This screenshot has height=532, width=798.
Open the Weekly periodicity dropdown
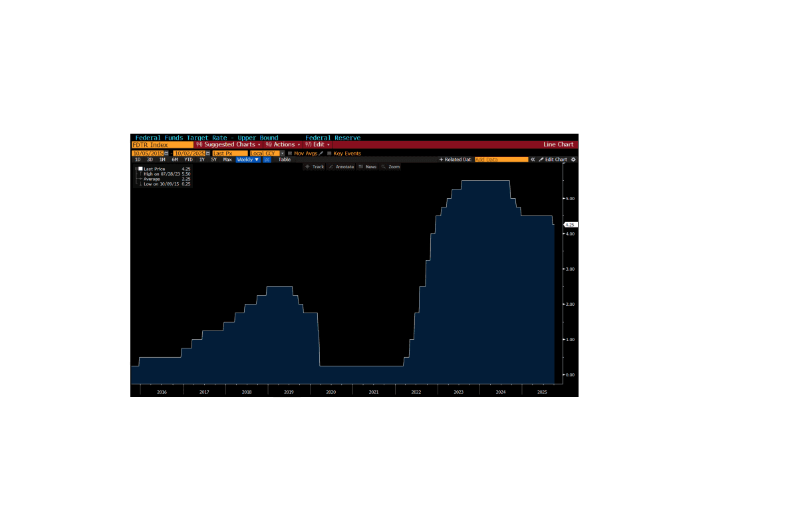tap(248, 160)
